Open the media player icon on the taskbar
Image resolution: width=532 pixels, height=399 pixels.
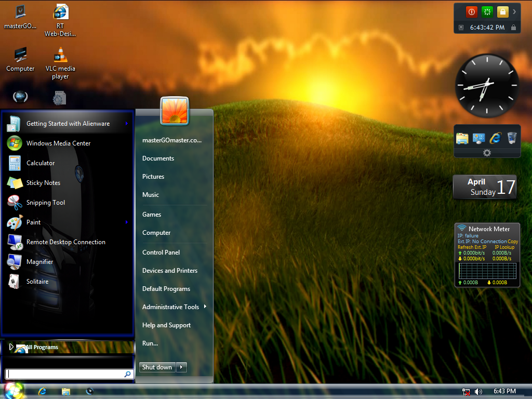coord(89,391)
